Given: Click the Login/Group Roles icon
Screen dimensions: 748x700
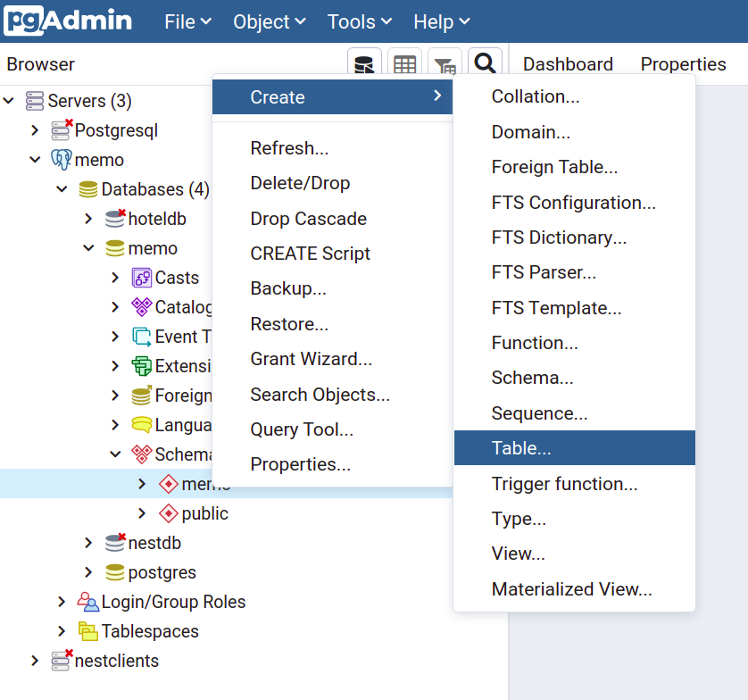Looking at the screenshot, I should coord(88,602).
